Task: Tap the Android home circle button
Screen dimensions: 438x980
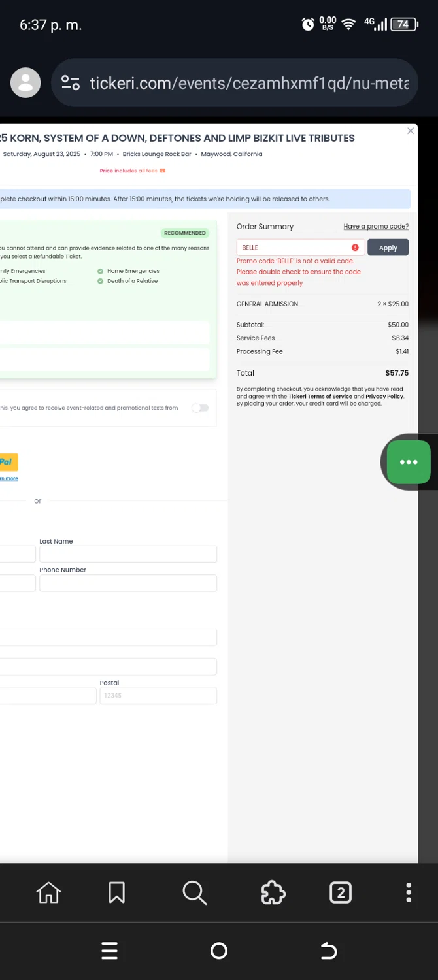Action: click(219, 951)
